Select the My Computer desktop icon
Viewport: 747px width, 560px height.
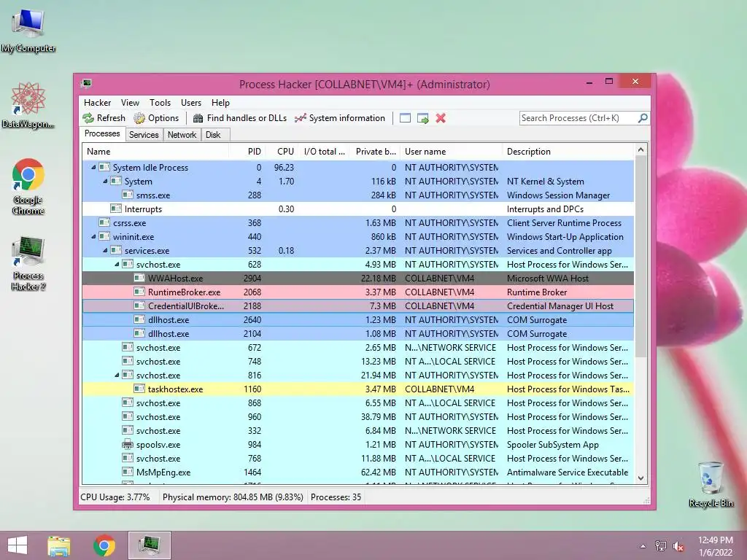coord(28,31)
